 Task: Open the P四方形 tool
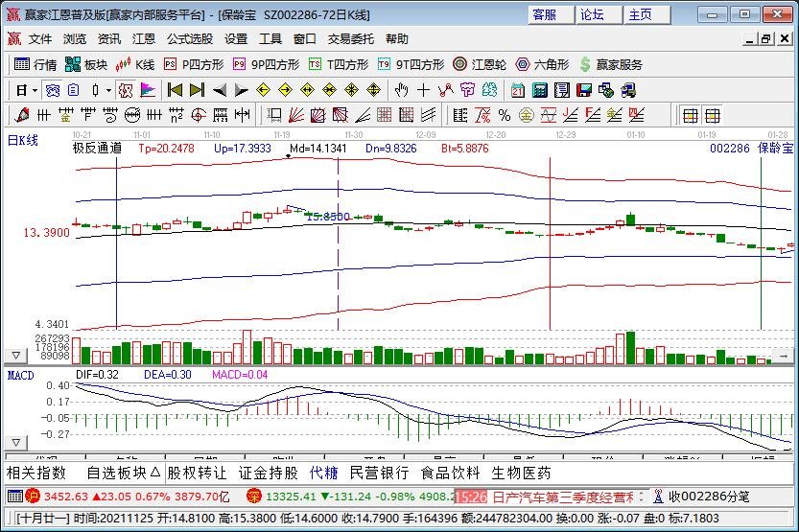pyautogui.click(x=193, y=64)
